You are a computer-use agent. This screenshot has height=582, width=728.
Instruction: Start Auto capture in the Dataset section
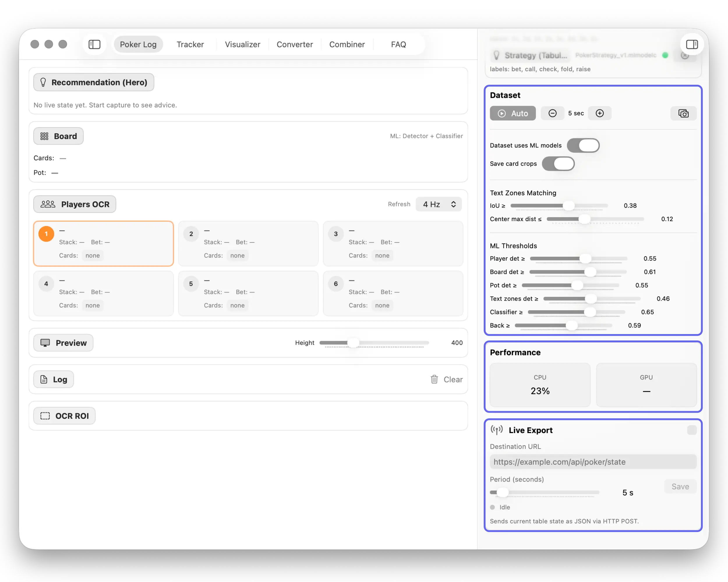point(513,113)
